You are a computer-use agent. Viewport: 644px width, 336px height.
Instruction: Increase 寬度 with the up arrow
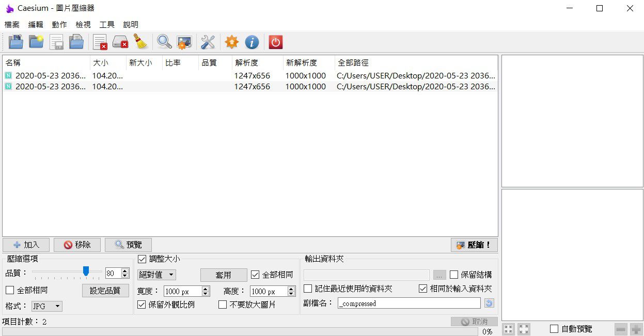pyautogui.click(x=206, y=289)
